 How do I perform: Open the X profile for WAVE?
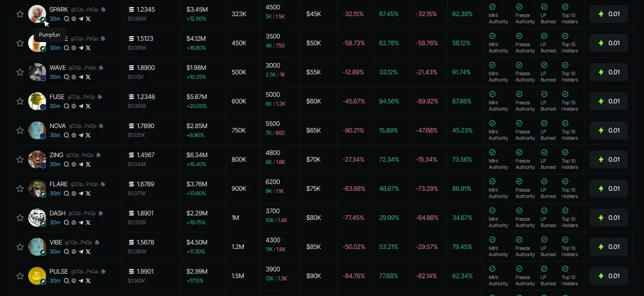pos(88,77)
